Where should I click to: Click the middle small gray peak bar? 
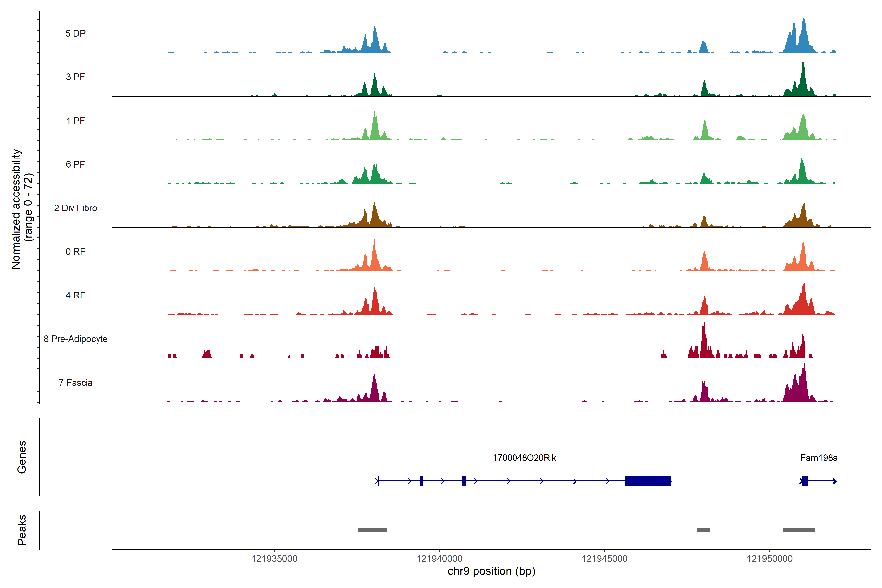click(x=703, y=530)
